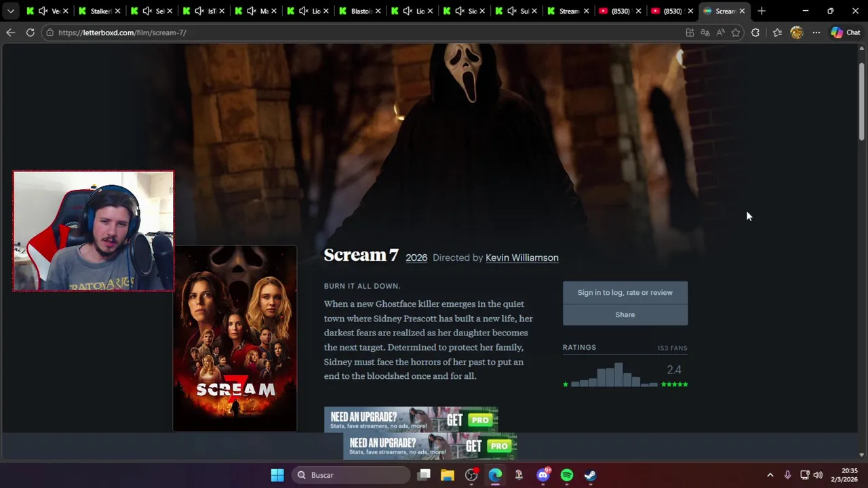Click the taskbar Buscar search box
Viewport: 868px width, 488px height.
pos(351,475)
